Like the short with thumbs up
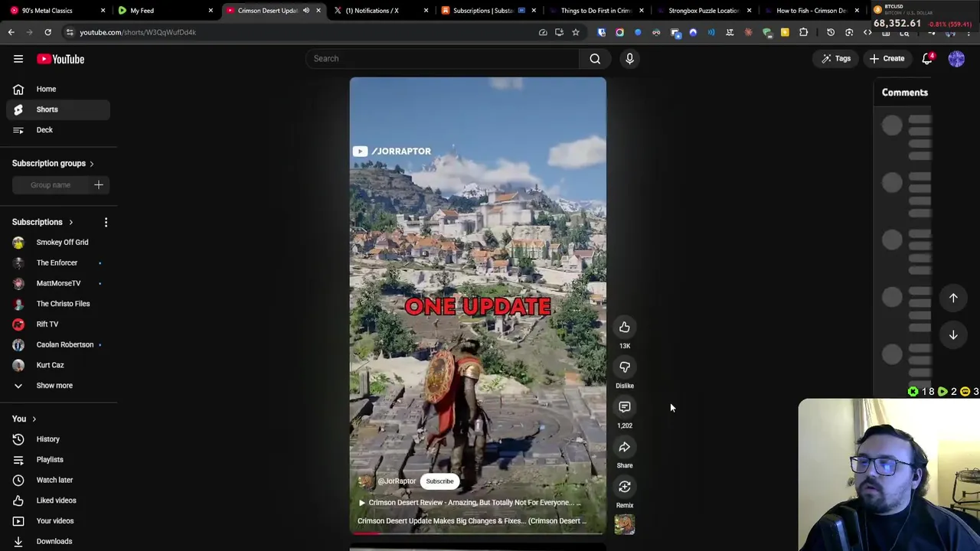The width and height of the screenshot is (980, 551). pos(625,328)
